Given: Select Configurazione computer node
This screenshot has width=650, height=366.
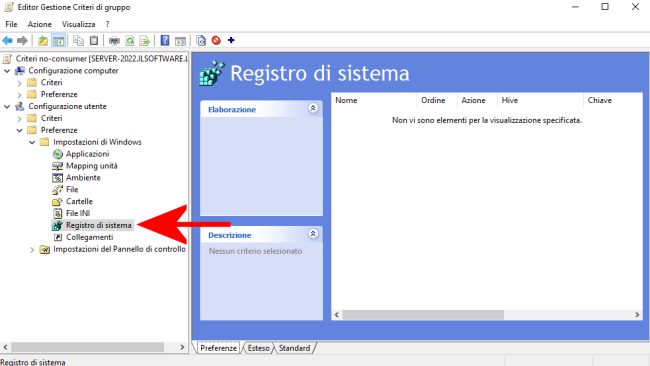Looking at the screenshot, I should tap(73, 70).
